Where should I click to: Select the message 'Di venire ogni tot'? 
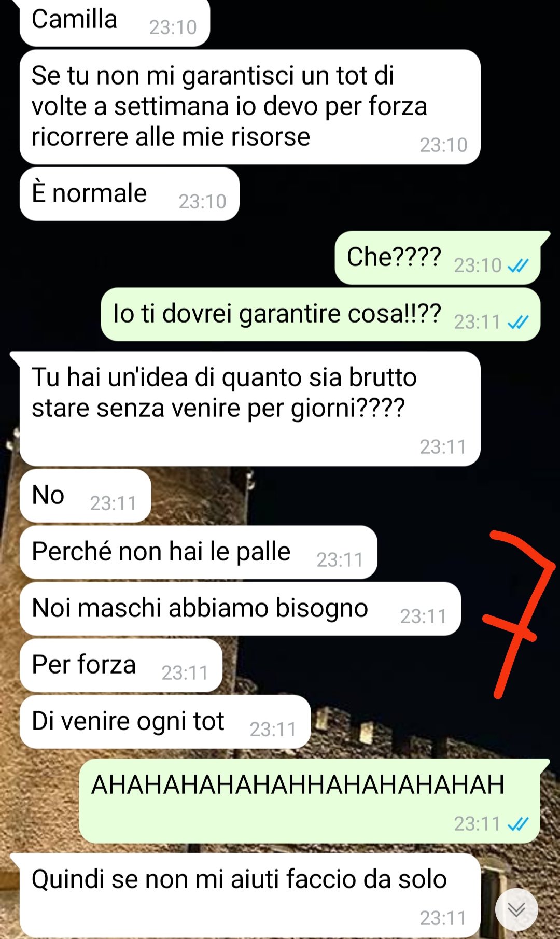165,722
